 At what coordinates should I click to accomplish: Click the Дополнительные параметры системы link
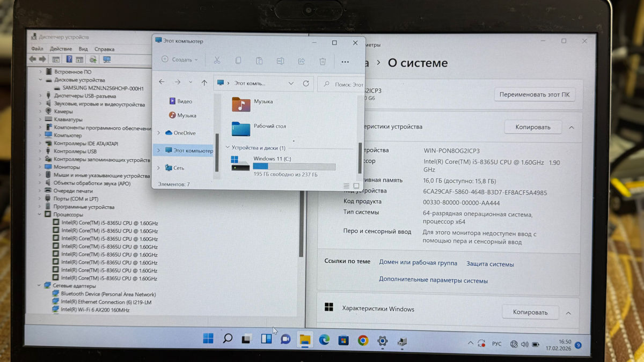tap(433, 280)
